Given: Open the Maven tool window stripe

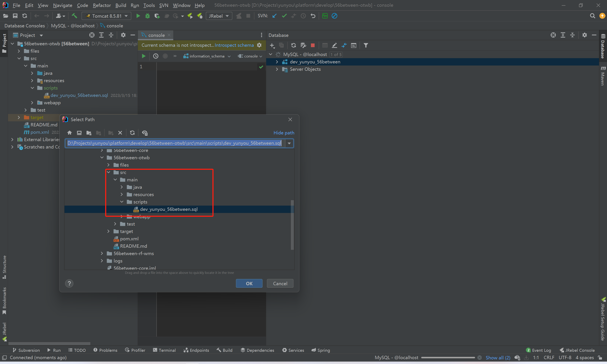Looking at the screenshot, I should click(x=603, y=76).
